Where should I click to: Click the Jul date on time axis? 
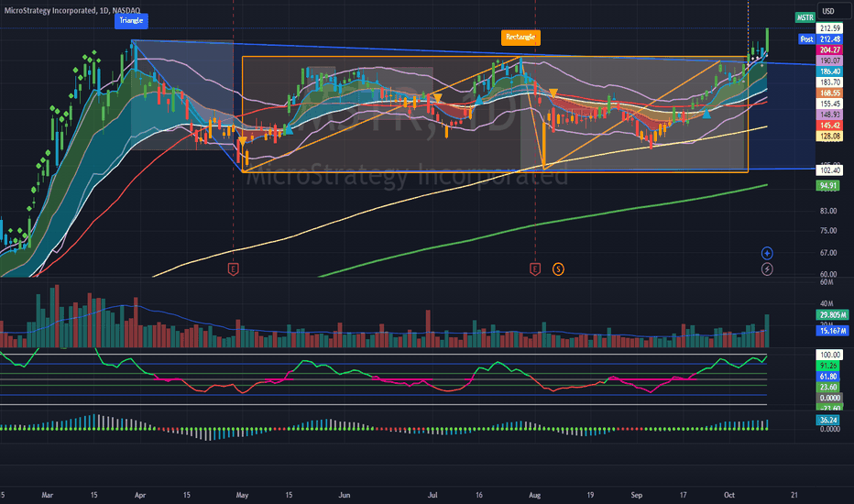pyautogui.click(x=432, y=495)
